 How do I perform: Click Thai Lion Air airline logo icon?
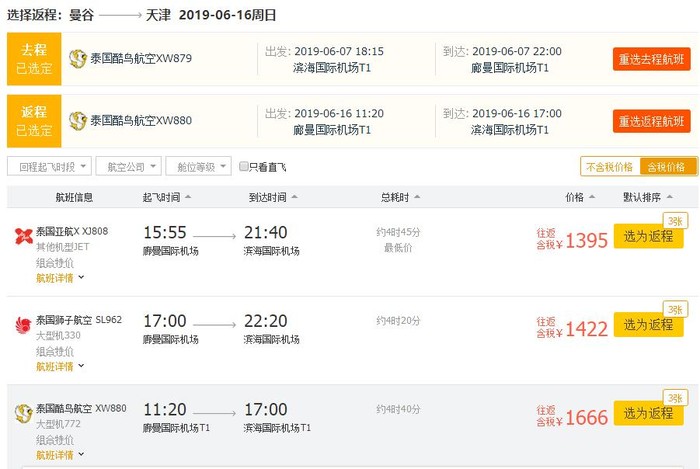[23, 326]
